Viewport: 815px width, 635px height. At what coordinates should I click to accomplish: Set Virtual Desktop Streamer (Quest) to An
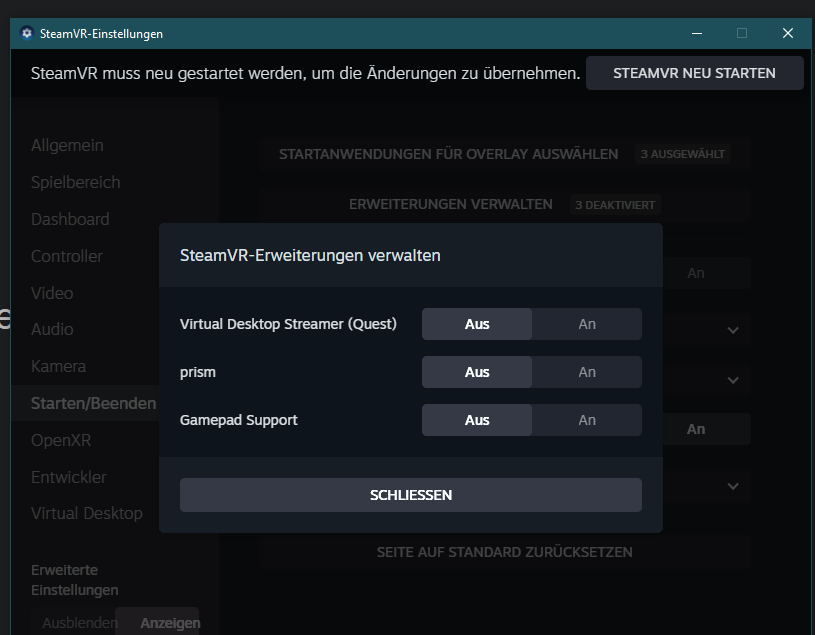coord(587,324)
